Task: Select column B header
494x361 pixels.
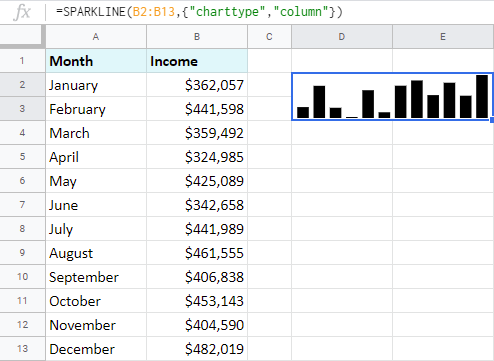Action: [x=197, y=36]
